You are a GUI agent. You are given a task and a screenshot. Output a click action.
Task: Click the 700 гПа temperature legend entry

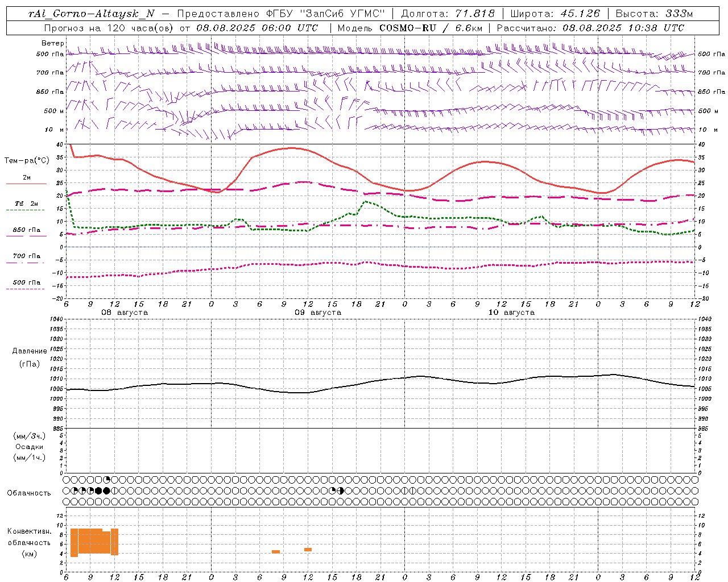coord(27,256)
